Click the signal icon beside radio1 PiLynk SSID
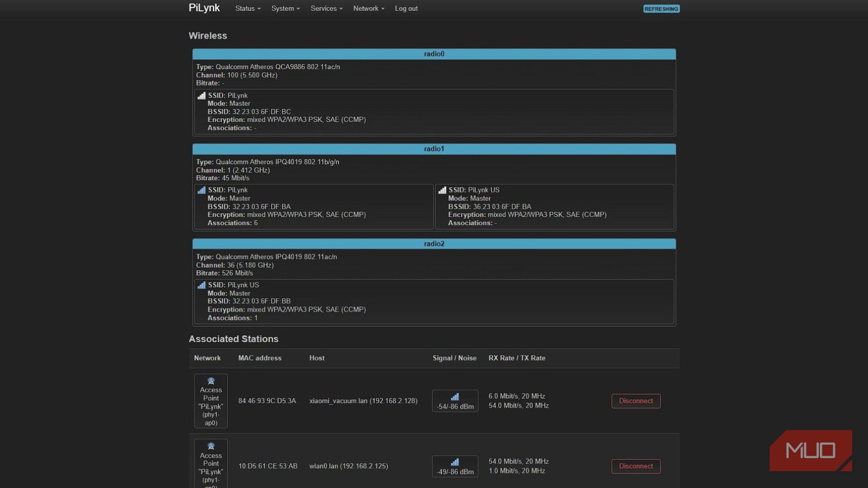 tap(202, 190)
